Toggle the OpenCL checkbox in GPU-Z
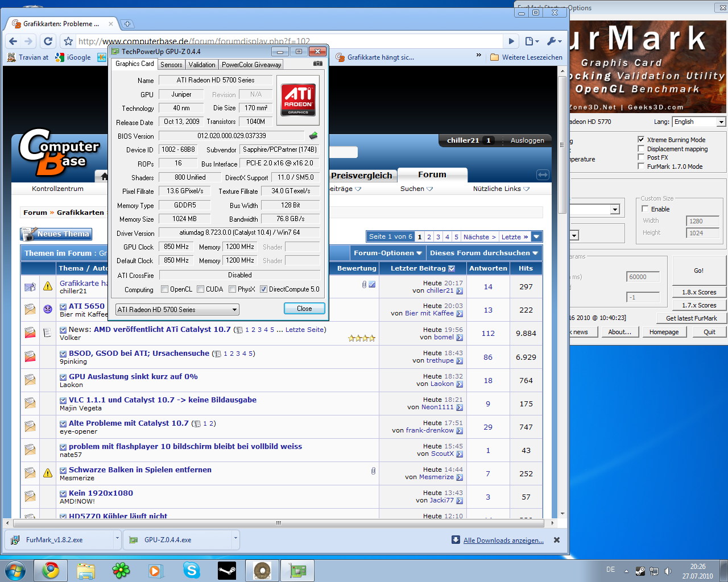The width and height of the screenshot is (728, 582). click(x=164, y=289)
